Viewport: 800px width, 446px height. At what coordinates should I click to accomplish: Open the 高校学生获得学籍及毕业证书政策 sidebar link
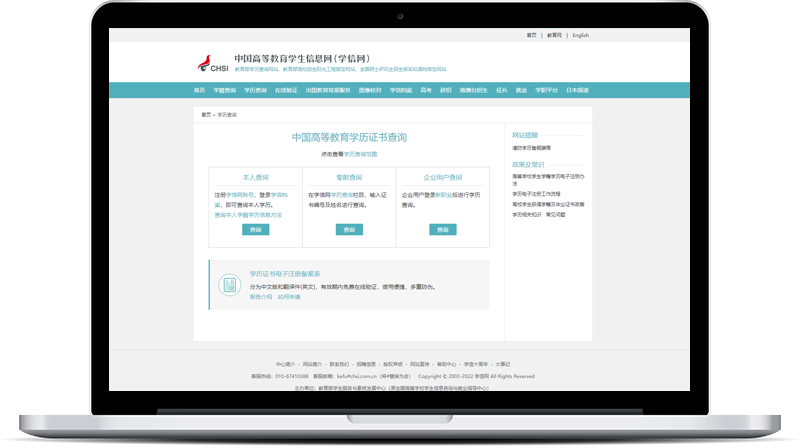click(548, 204)
